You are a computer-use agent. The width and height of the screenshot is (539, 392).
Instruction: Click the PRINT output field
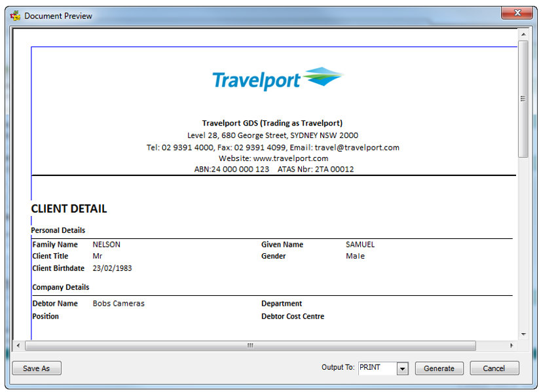point(377,368)
